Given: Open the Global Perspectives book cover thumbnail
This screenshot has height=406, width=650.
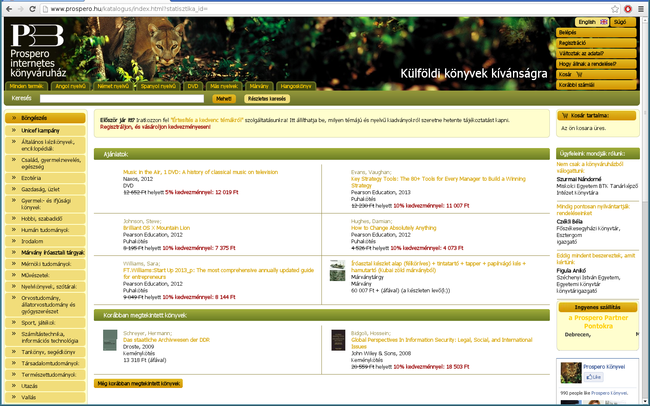Looking at the screenshot, I should [338, 340].
